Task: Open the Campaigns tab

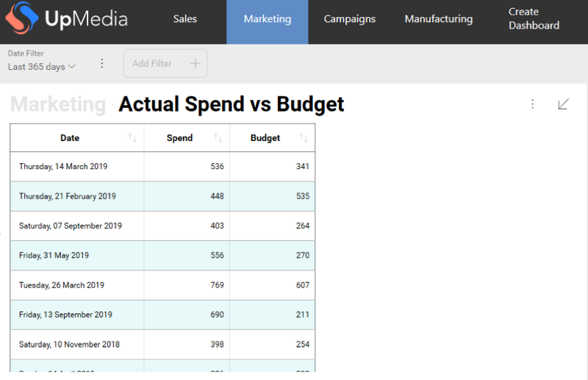Action: coord(350,19)
